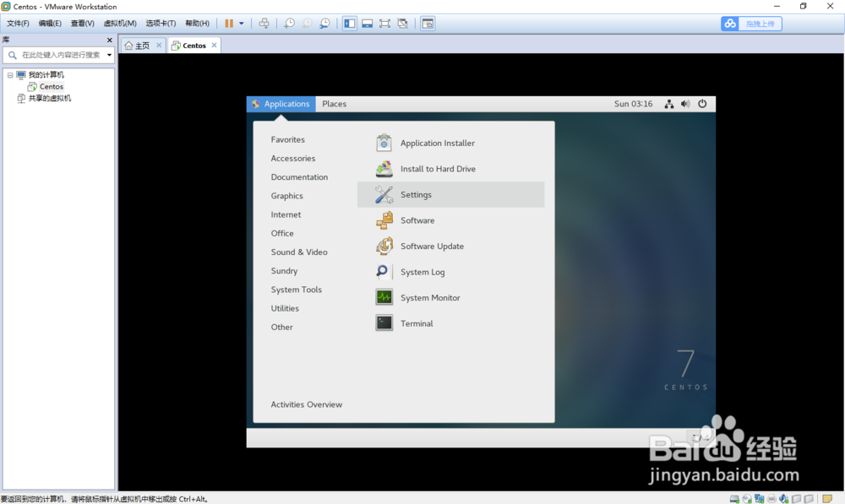Click the Install to Hard Drive icon
The height and width of the screenshot is (504, 845).
click(384, 169)
